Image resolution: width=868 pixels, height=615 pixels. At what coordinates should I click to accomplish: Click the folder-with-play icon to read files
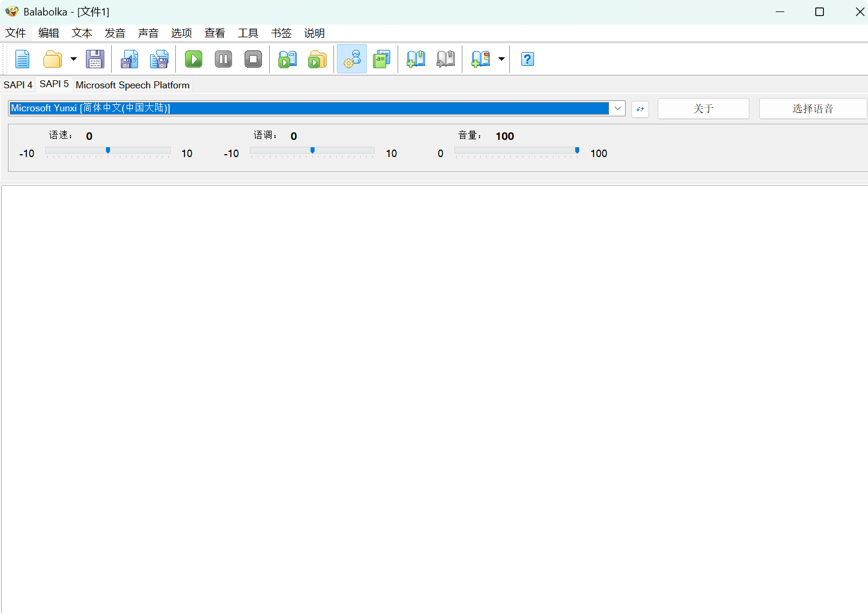(317, 59)
